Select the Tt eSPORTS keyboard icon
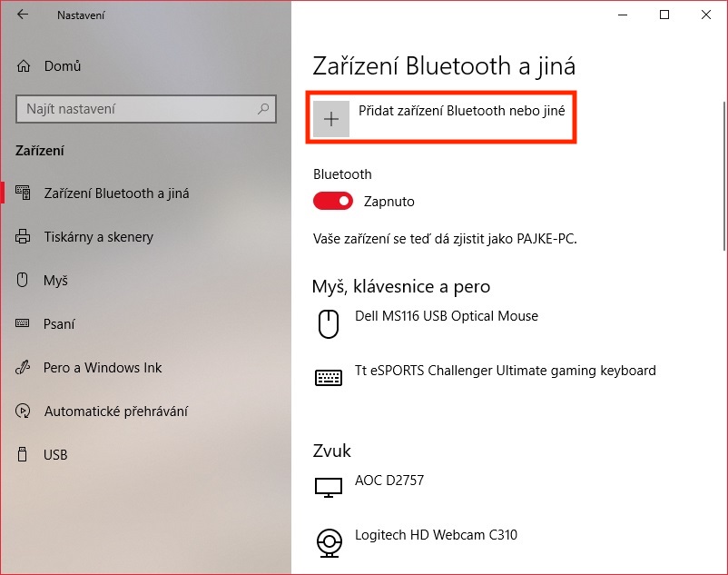This screenshot has height=575, width=728. (x=329, y=378)
